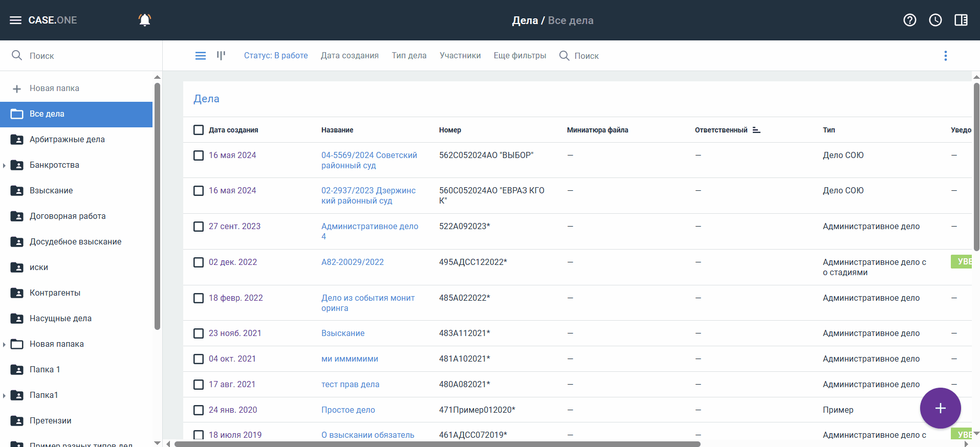Click the purple add case button
The width and height of the screenshot is (980, 447).
click(940, 408)
